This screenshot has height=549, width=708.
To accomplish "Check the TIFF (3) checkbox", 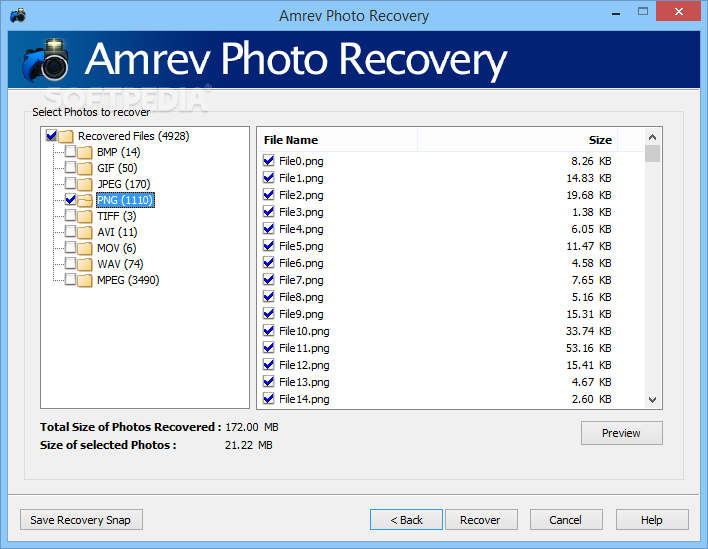I will coord(70,215).
